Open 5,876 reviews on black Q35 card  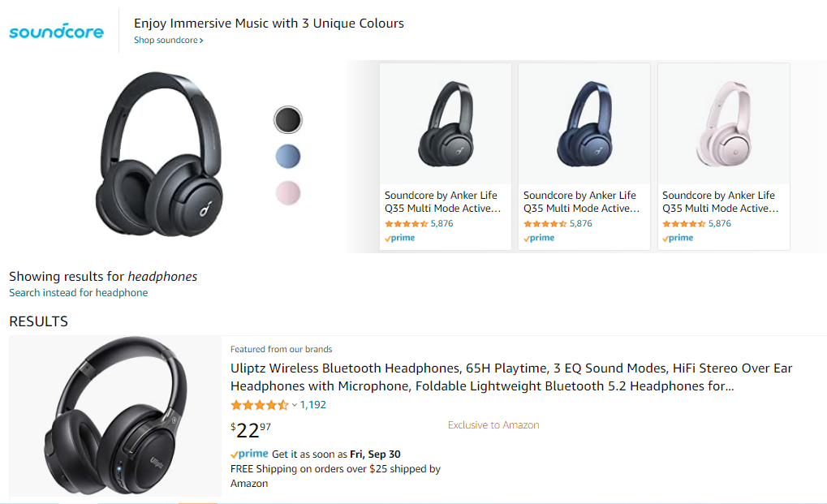coord(441,224)
